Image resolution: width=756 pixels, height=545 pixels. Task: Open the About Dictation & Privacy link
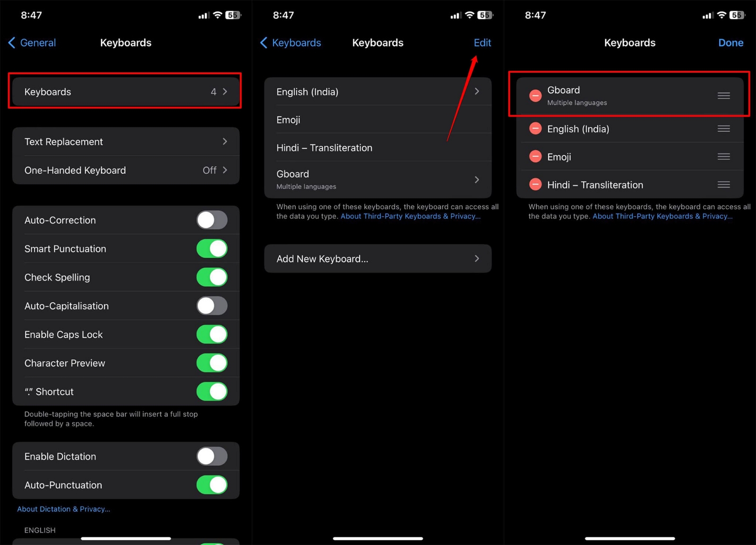[63, 509]
